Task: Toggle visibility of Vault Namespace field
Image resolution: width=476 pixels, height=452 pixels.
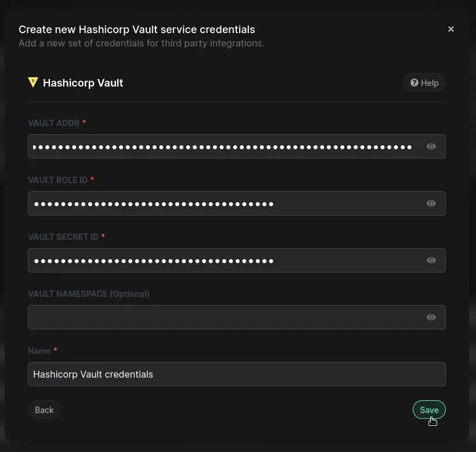Action: click(x=431, y=317)
